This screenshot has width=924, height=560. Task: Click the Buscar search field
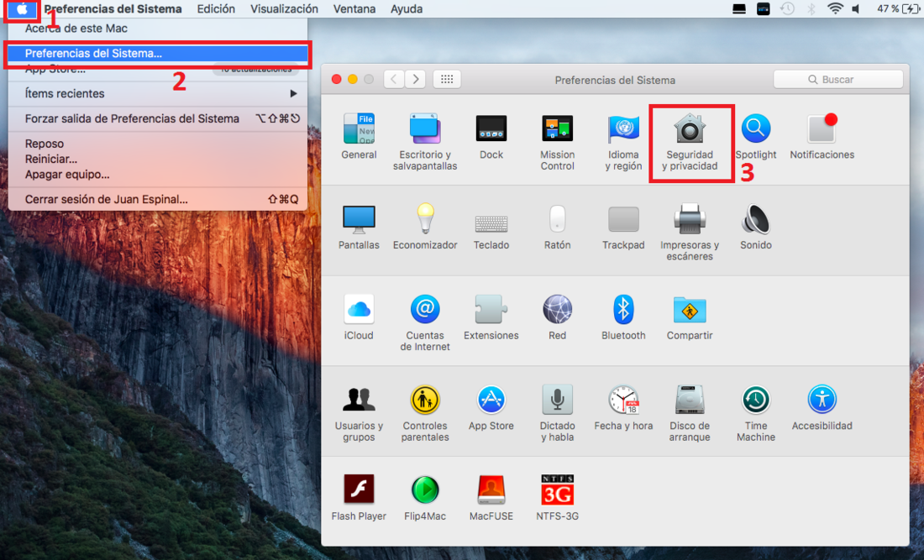(837, 80)
